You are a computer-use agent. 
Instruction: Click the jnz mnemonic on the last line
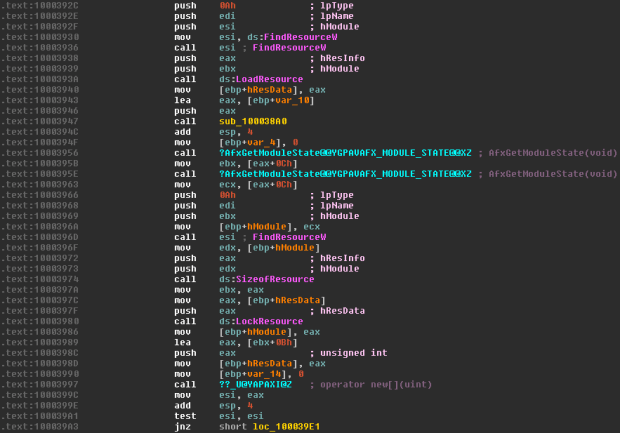[x=182, y=425]
